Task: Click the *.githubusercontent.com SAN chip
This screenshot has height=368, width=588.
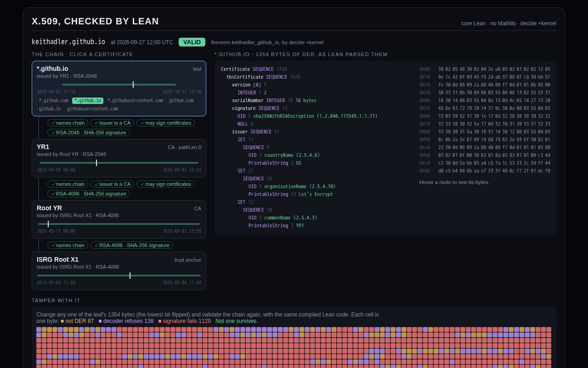Action: click(135, 101)
